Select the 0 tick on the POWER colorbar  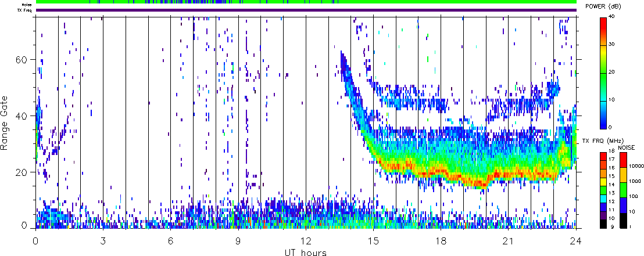click(611, 127)
